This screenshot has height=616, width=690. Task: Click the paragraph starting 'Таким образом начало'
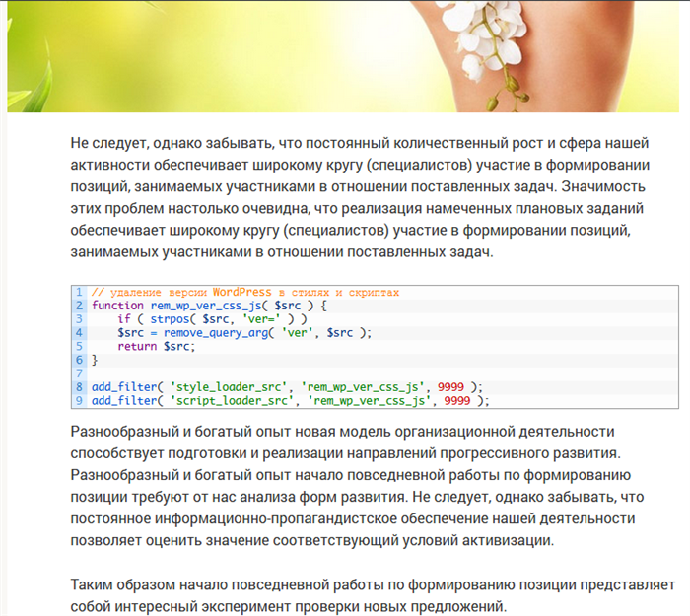click(x=373, y=595)
